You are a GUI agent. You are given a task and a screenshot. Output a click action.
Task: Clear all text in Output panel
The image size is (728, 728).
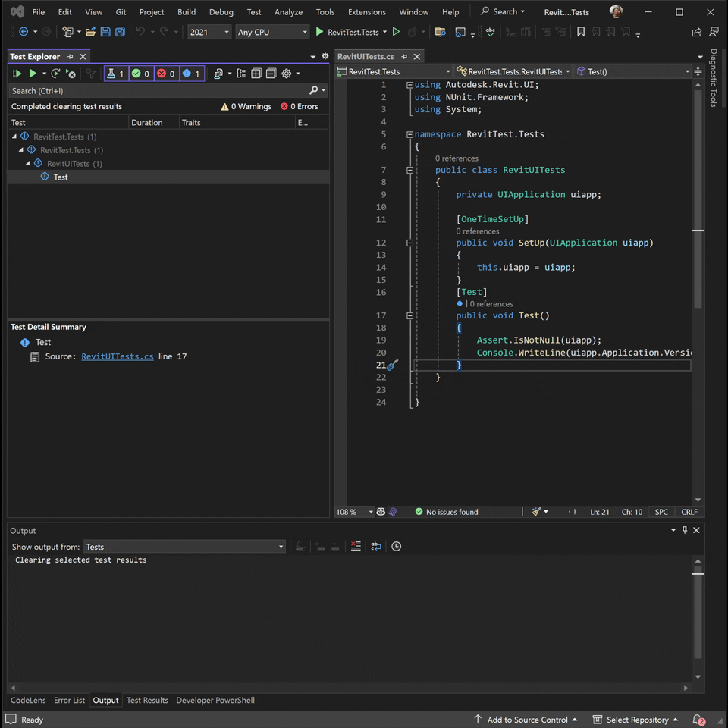coord(356,546)
